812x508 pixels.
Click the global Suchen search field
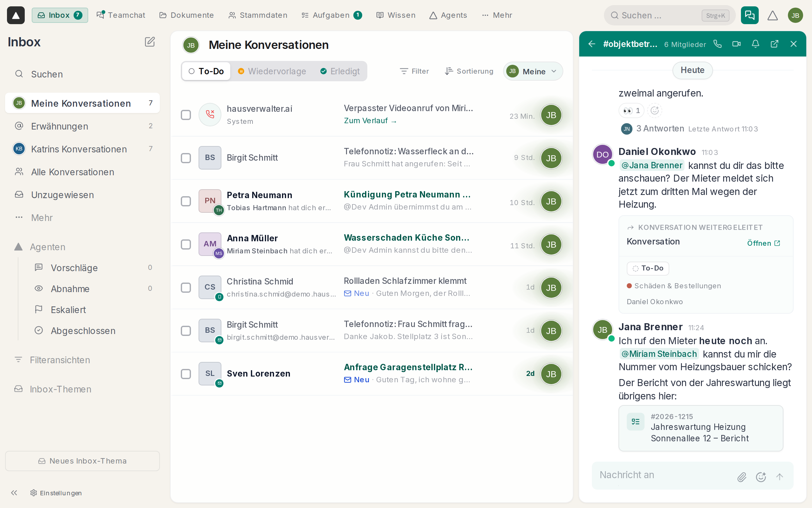click(669, 15)
